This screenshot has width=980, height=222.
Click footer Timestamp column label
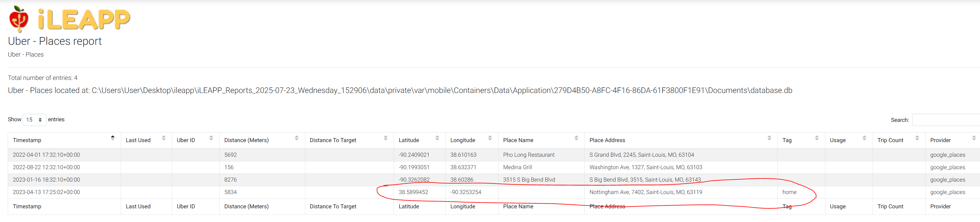[27, 206]
